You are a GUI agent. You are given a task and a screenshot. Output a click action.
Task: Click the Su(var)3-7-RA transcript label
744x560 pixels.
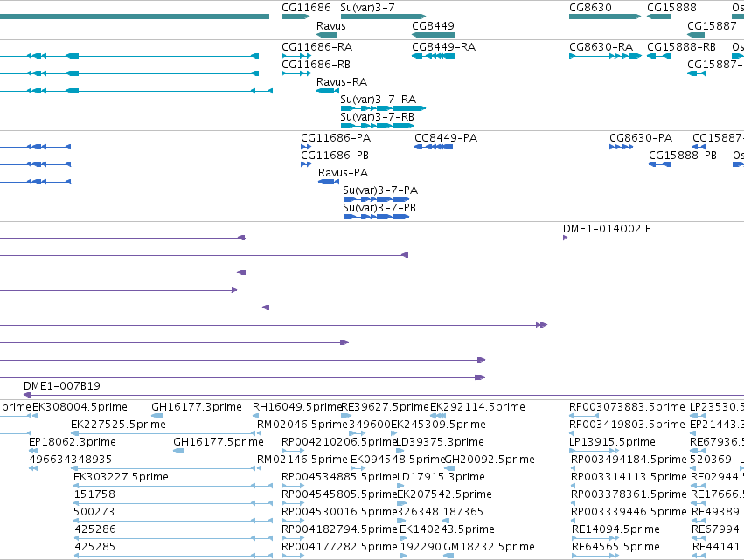coord(379,100)
